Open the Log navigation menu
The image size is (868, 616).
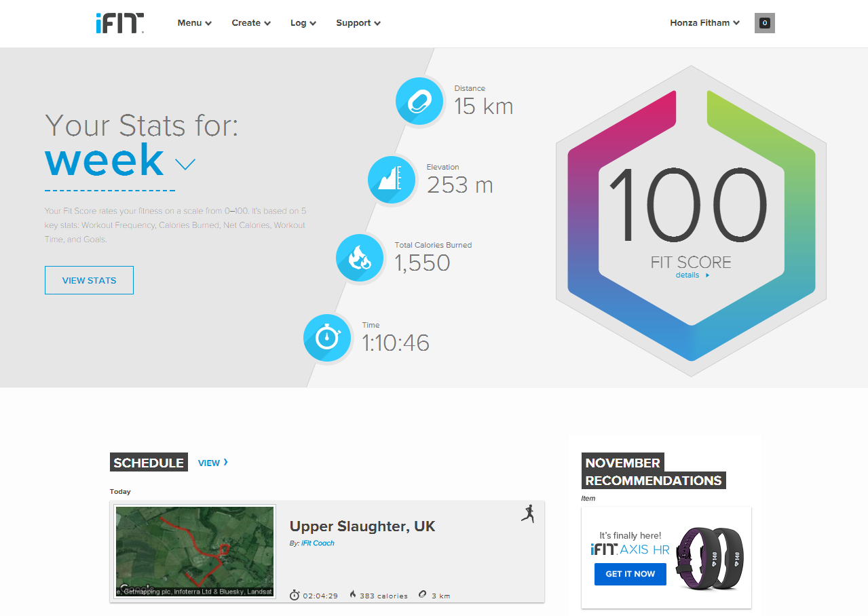coord(303,23)
